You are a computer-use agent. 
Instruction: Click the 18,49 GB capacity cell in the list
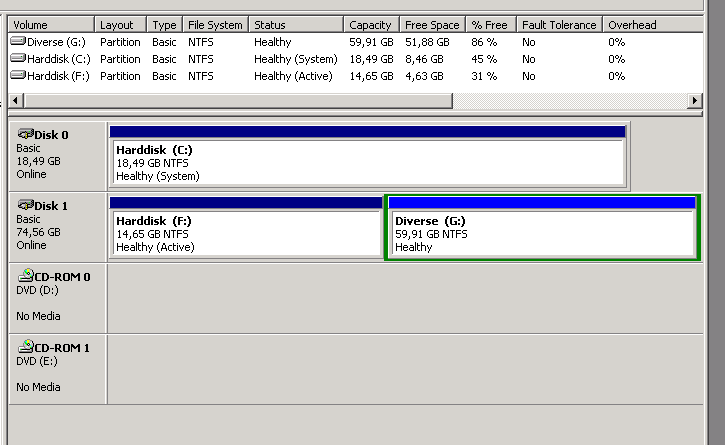(371, 59)
